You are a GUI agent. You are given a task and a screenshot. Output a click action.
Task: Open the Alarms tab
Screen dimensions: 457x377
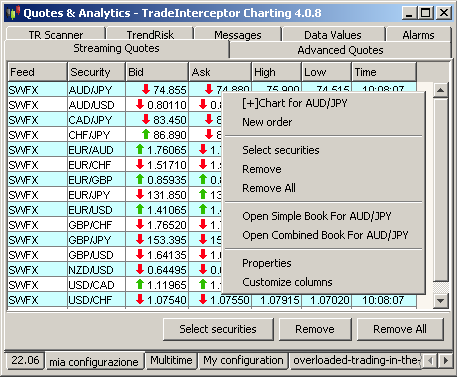pos(418,34)
